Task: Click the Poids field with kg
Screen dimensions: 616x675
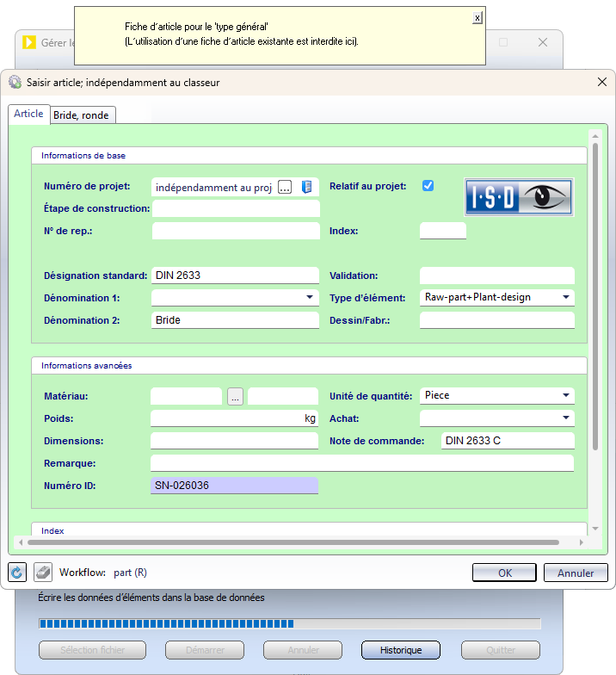Action: point(234,418)
